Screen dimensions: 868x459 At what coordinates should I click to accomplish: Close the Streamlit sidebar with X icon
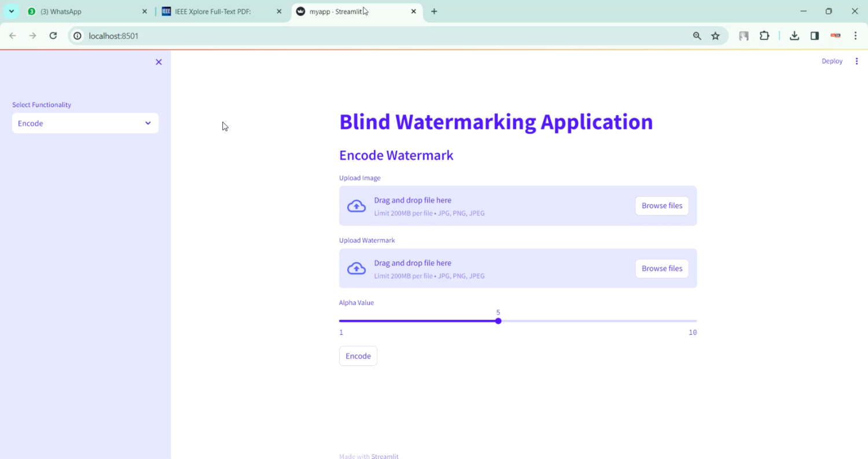[x=159, y=62]
